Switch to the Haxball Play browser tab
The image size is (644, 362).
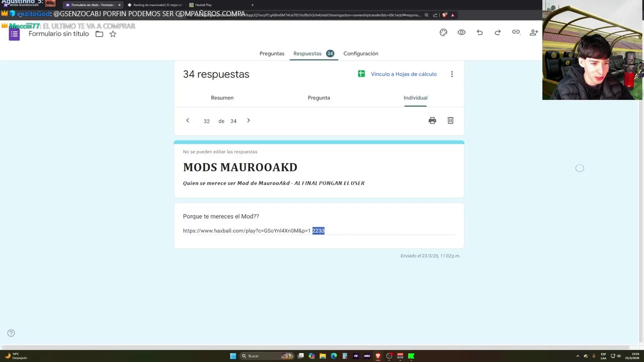coord(203,5)
